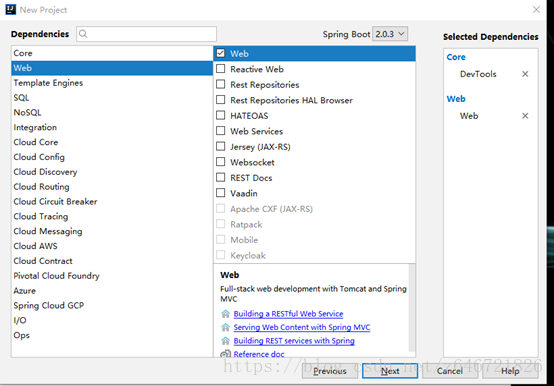Focus the Dependencies search field
Image resolution: width=554 pixels, height=386 pixels.
(x=146, y=34)
